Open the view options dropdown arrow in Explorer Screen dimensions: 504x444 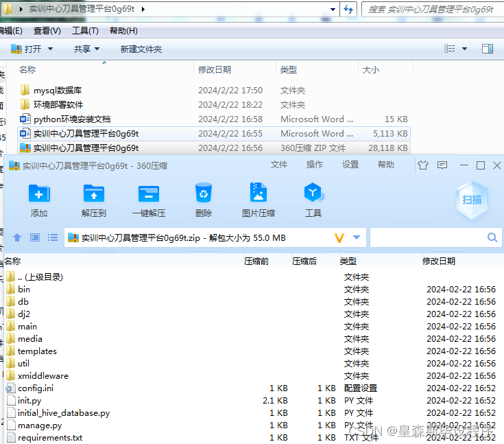pyautogui.click(x=464, y=49)
